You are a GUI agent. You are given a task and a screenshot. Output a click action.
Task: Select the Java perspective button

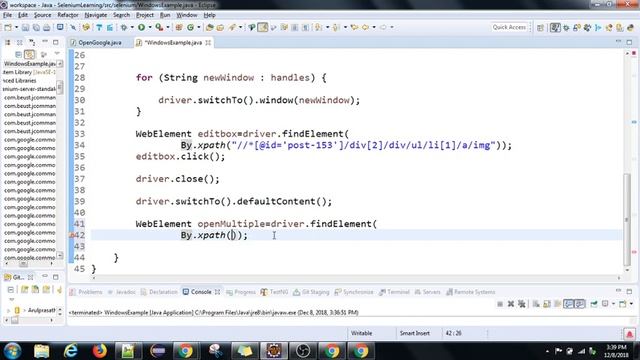click(555, 28)
